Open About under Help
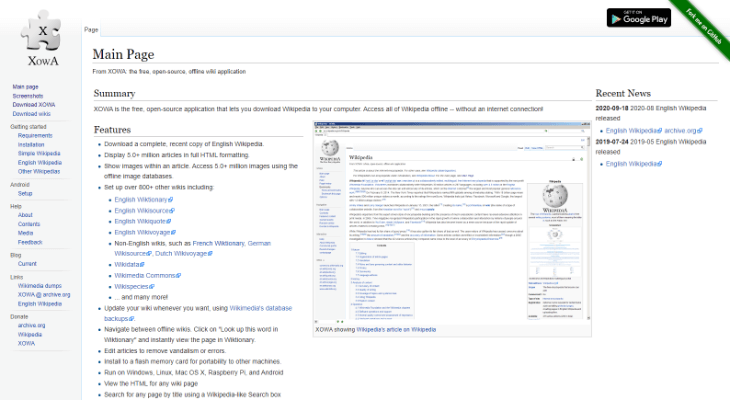730x400 pixels. pyautogui.click(x=25, y=215)
